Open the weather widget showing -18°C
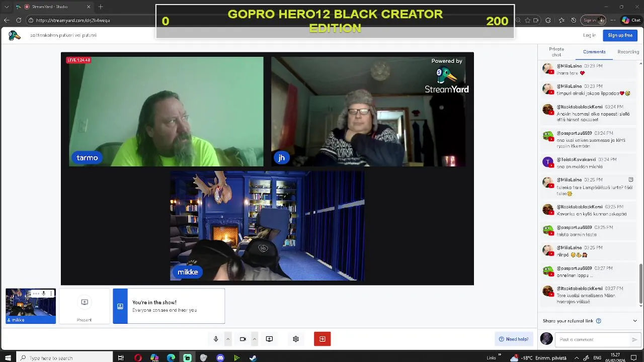Screen dimensions: 644x362 click(x=538, y=358)
